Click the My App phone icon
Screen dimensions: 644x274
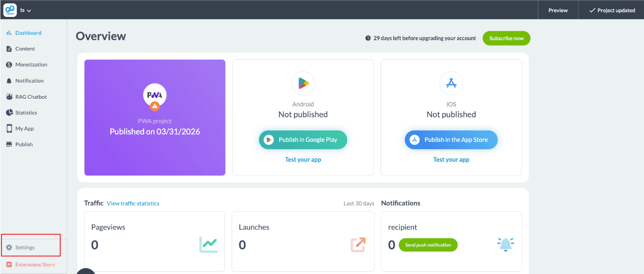[9, 129]
